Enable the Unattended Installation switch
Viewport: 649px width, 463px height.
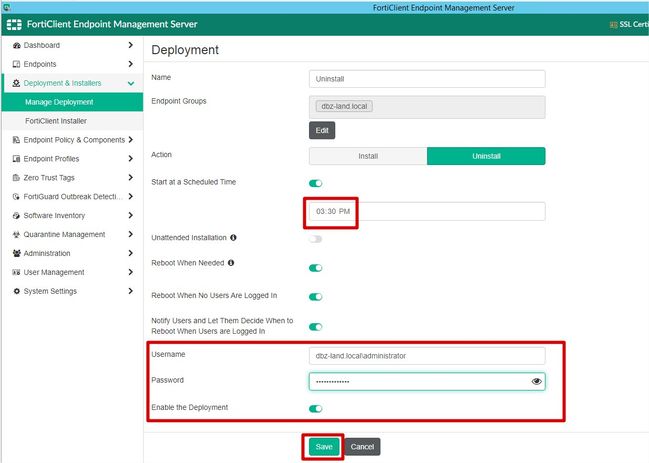click(315, 239)
